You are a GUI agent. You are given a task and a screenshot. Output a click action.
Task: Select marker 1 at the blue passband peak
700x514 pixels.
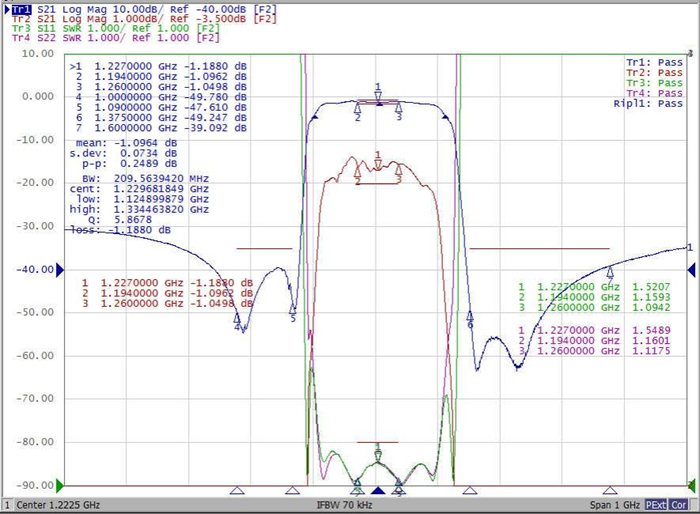(378, 96)
